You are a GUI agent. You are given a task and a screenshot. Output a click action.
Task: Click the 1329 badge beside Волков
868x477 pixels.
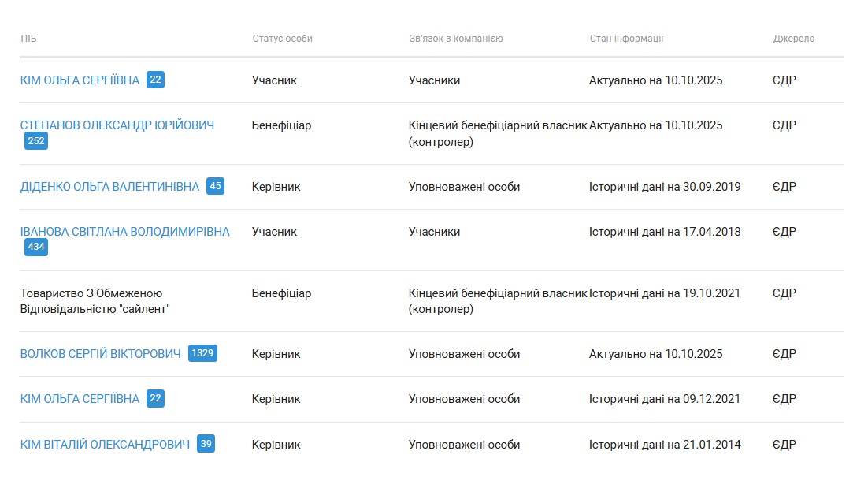pyautogui.click(x=202, y=353)
